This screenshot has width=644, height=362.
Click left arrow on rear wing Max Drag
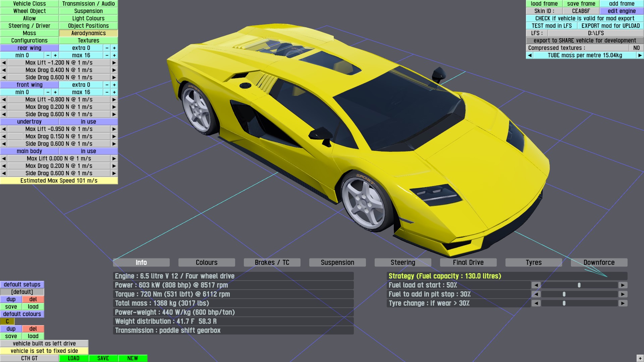(4, 70)
